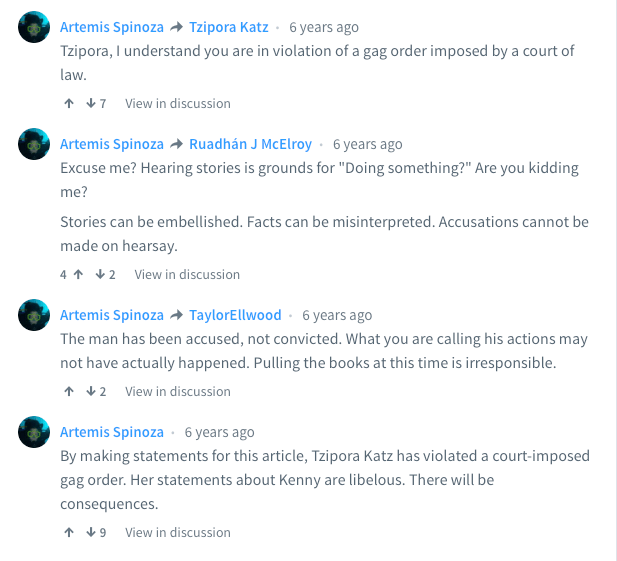The image size is (617, 561).
Task: Click the avatar beside the TaylorEllwood reply
Action: (34, 316)
